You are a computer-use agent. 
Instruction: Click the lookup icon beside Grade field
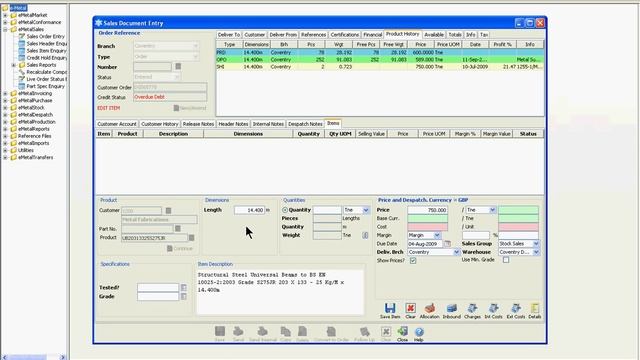184,296
